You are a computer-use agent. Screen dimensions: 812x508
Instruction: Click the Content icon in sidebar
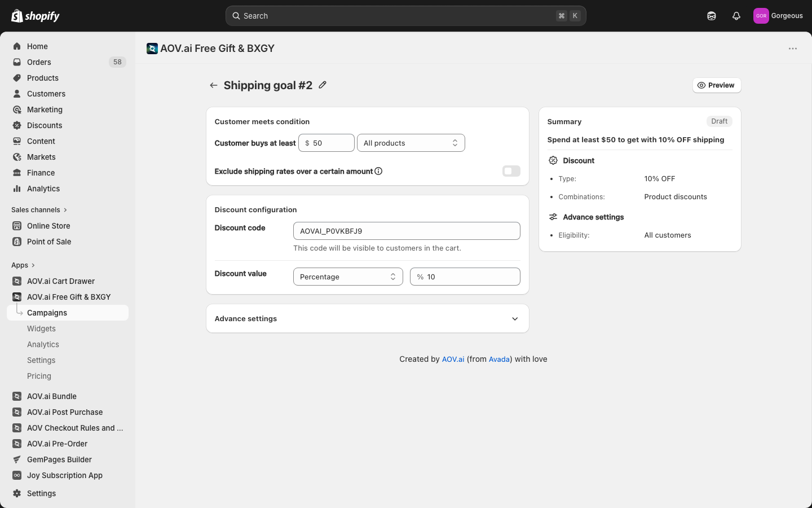17,141
